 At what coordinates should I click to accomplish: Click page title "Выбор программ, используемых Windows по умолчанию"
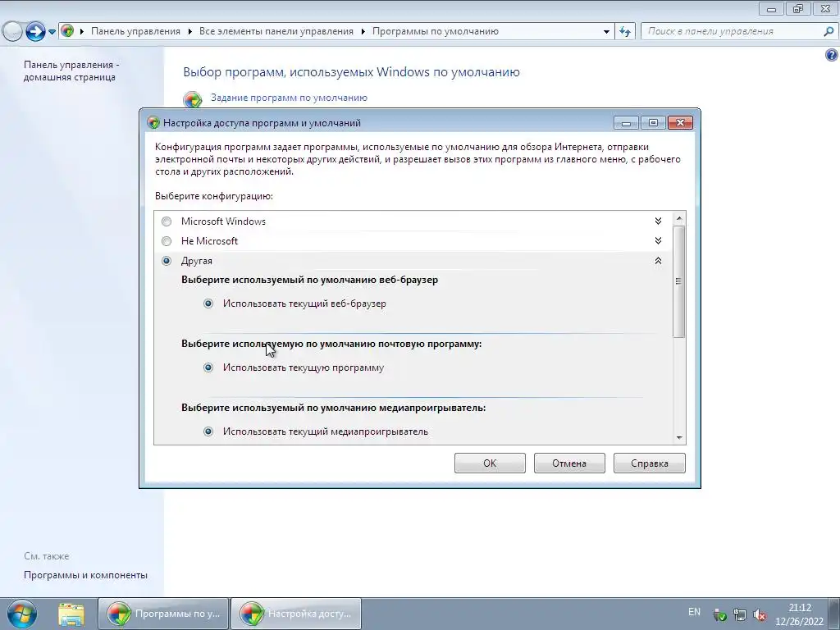click(351, 72)
